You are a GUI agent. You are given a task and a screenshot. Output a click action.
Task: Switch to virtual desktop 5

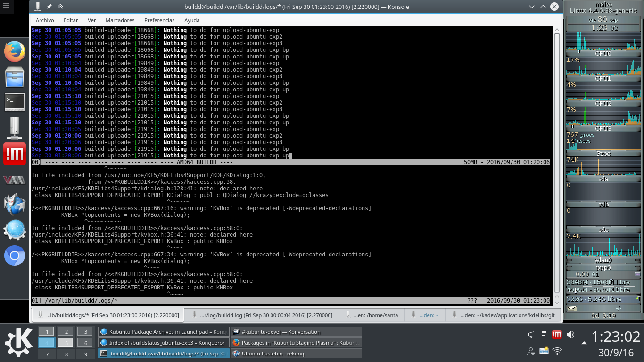66,343
